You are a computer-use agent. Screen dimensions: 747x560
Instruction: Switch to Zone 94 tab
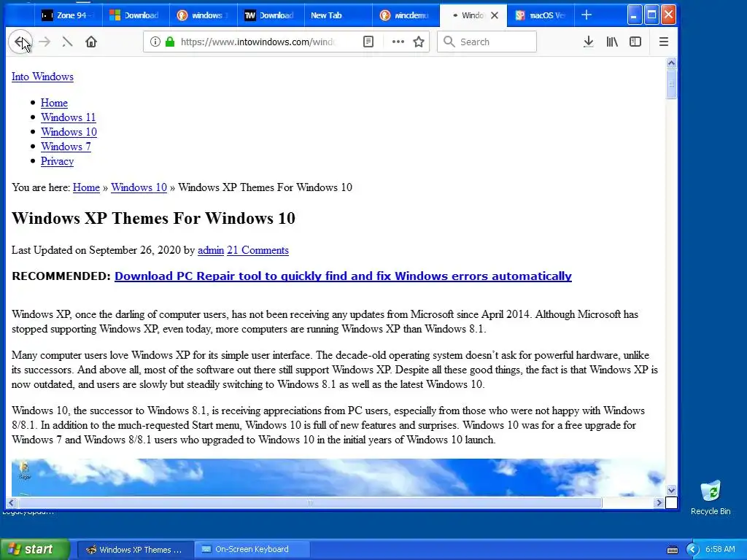pos(68,15)
